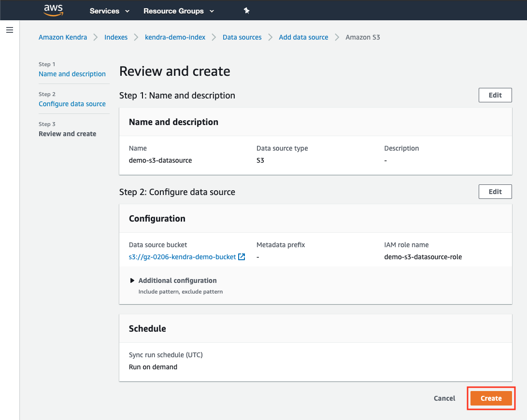Open s3://gz-0206-kendra-demo-bucket link
The height and width of the screenshot is (420, 527).
coord(182,257)
